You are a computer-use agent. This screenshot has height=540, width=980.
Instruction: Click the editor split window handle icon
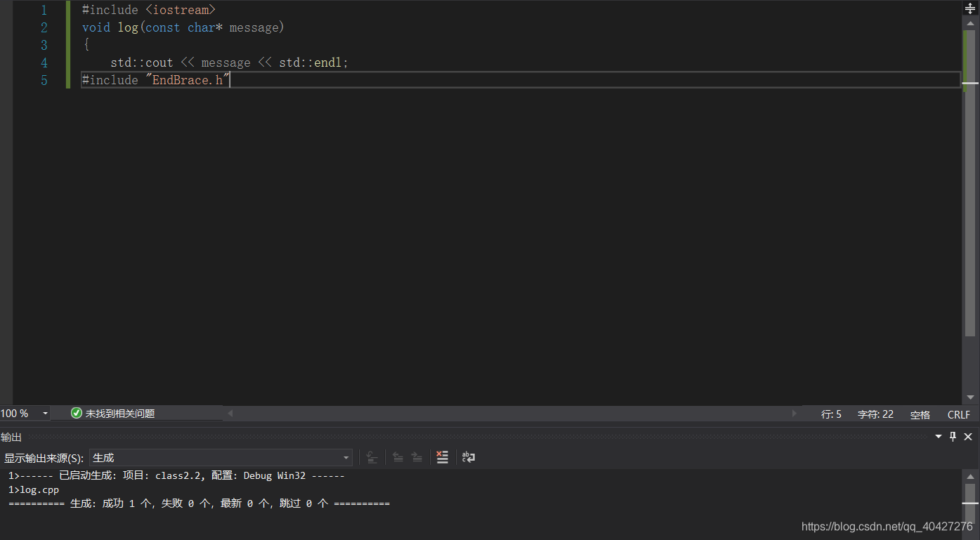point(970,8)
